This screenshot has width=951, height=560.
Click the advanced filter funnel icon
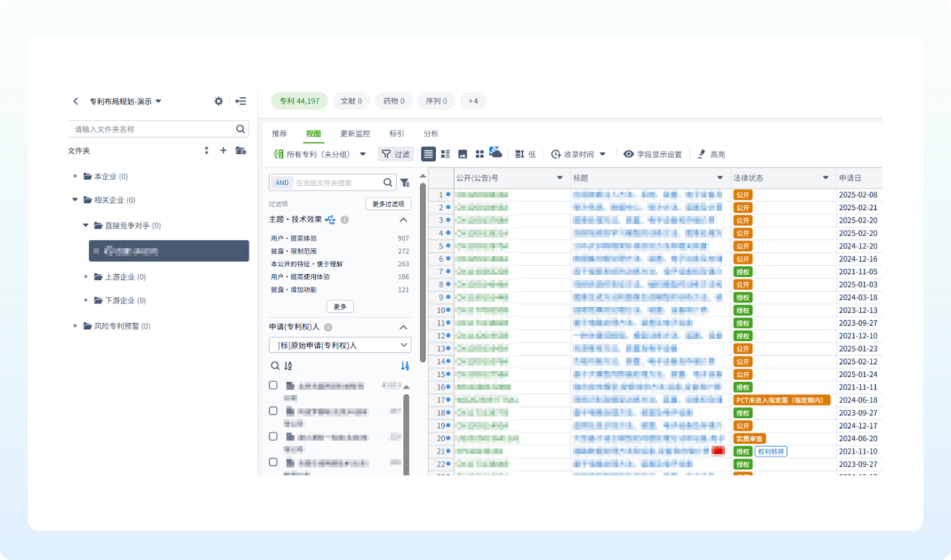click(x=405, y=183)
